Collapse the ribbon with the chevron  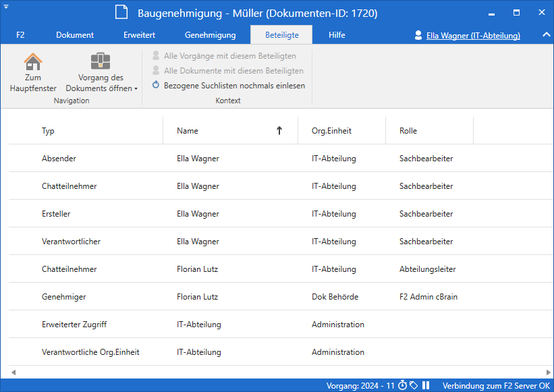(546, 34)
